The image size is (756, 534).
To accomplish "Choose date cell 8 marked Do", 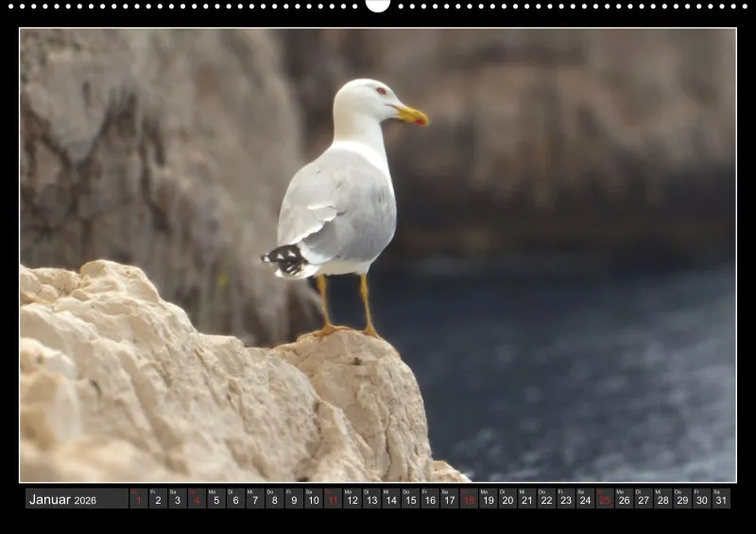I will click(x=275, y=499).
